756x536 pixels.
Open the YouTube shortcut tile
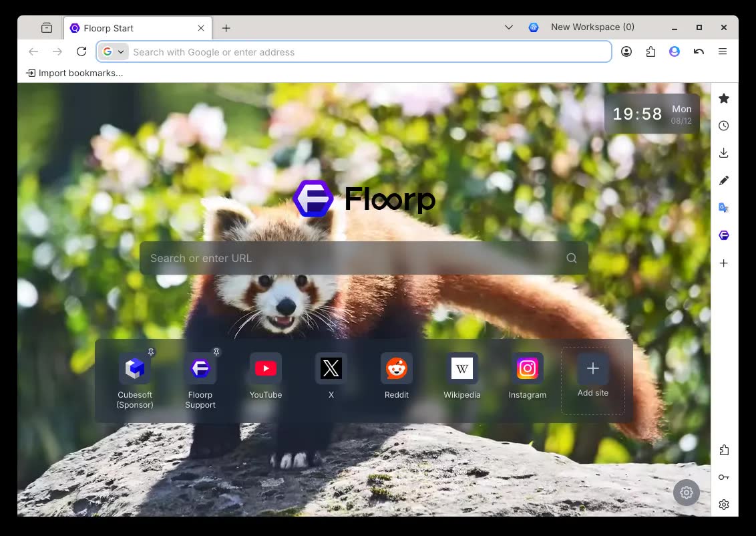pyautogui.click(x=266, y=376)
